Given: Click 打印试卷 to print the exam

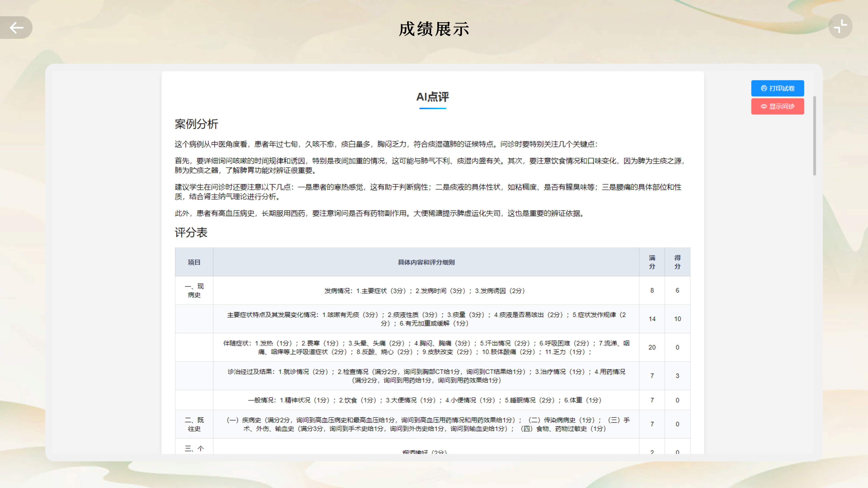Looking at the screenshot, I should 777,89.
